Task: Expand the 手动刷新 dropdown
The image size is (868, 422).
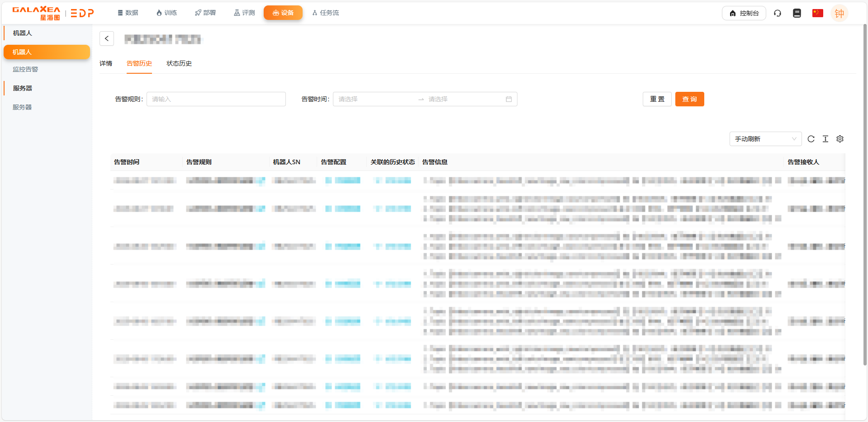Action: [x=765, y=139]
